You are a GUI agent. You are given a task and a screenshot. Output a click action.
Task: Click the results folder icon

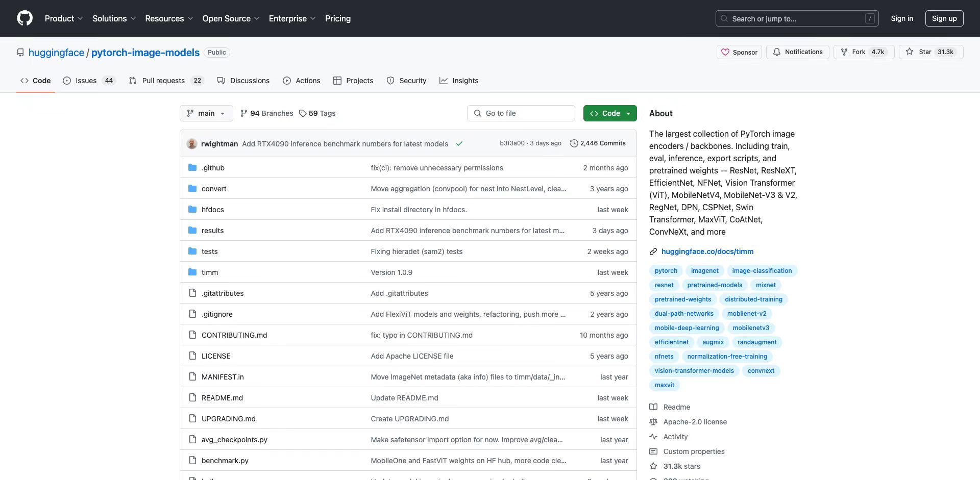(x=192, y=231)
